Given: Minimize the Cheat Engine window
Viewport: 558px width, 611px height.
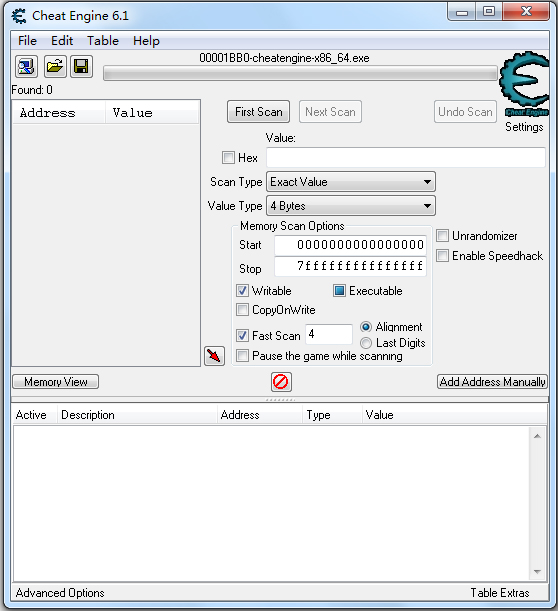Looking at the screenshot, I should point(462,12).
